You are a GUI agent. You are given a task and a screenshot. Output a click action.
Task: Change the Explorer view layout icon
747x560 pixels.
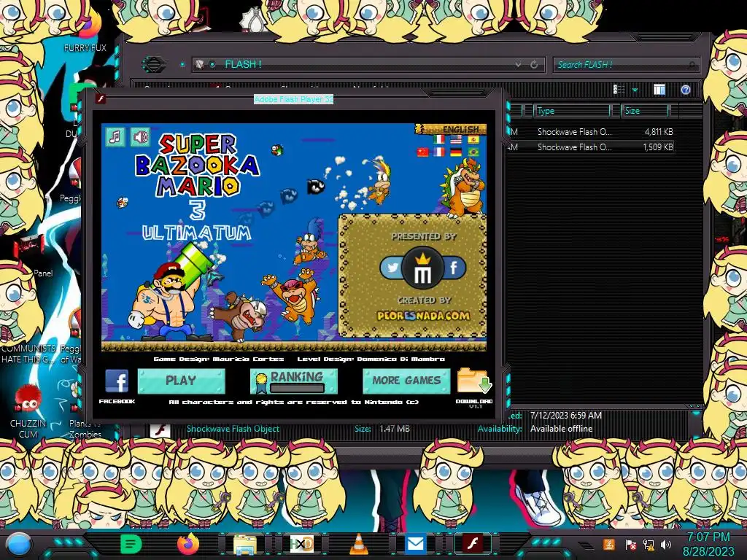coord(619,90)
